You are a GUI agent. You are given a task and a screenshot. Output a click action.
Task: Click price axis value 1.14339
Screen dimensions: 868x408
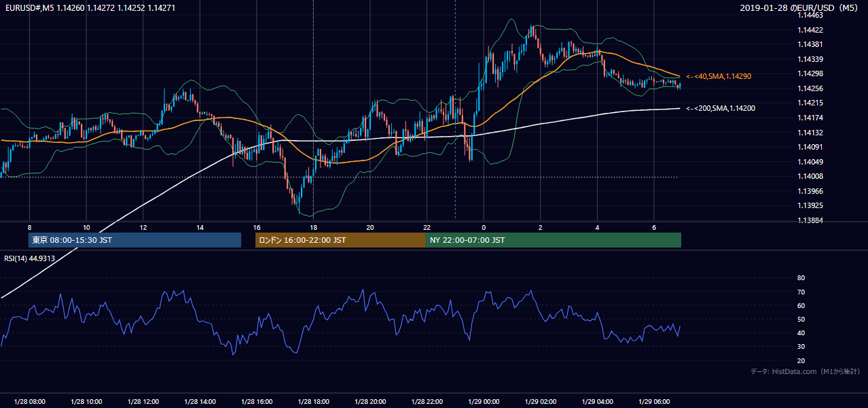pyautogui.click(x=810, y=59)
